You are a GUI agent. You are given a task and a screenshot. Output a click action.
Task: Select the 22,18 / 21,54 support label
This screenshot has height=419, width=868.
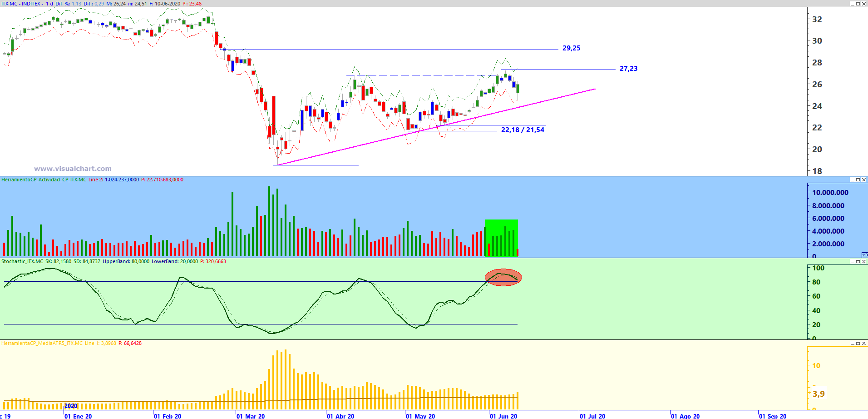point(523,130)
